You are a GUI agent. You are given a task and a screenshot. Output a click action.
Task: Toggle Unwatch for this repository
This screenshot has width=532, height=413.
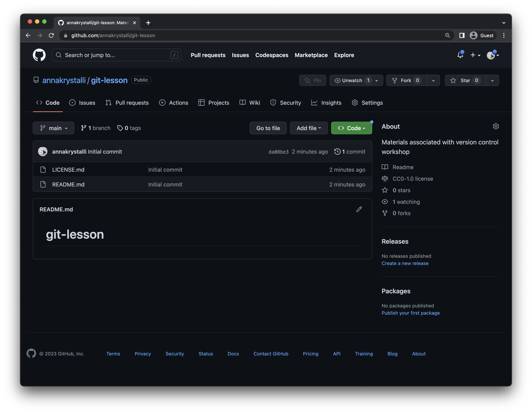pos(356,81)
